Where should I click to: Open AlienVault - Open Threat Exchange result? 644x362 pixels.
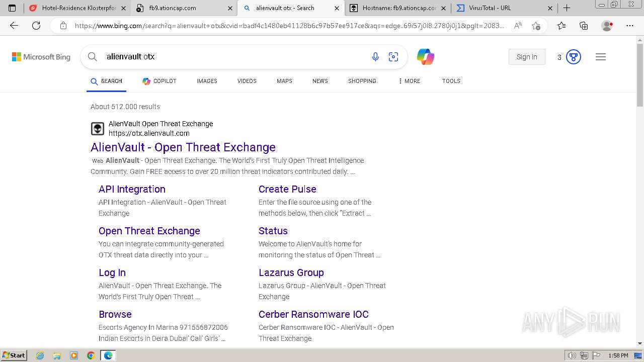183,147
